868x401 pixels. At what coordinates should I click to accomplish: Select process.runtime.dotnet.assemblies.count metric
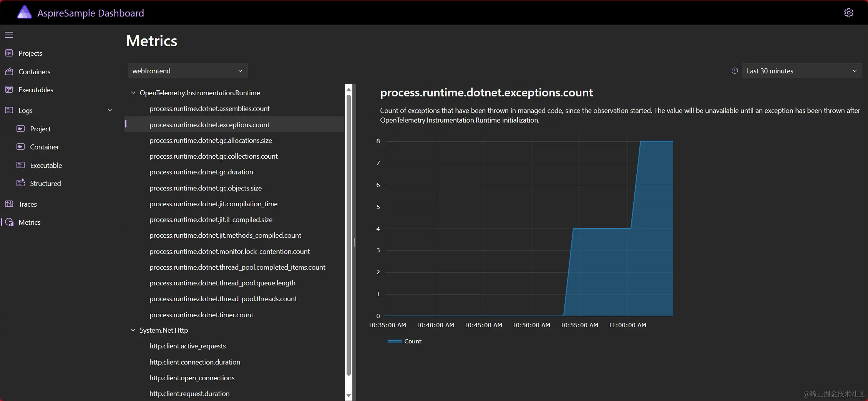[209, 109]
